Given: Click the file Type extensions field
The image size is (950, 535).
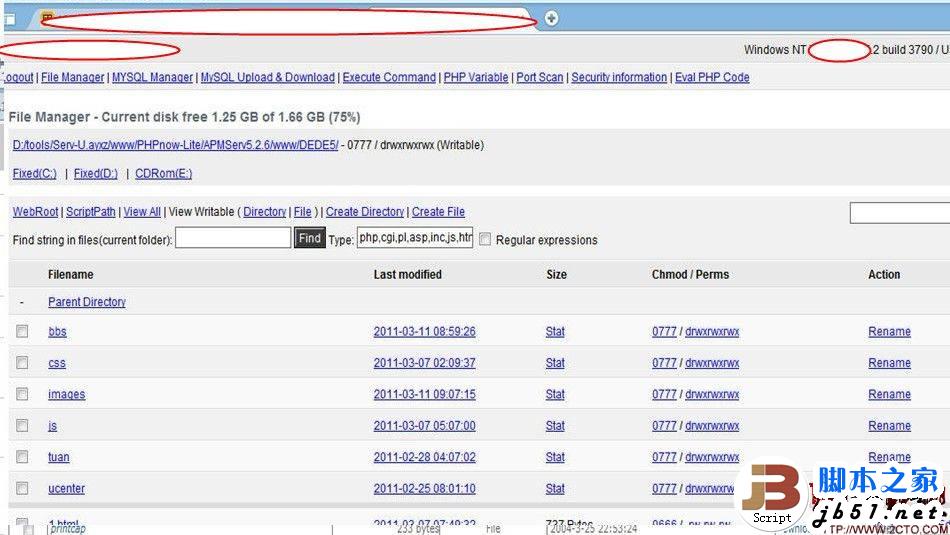Looking at the screenshot, I should tap(415, 239).
